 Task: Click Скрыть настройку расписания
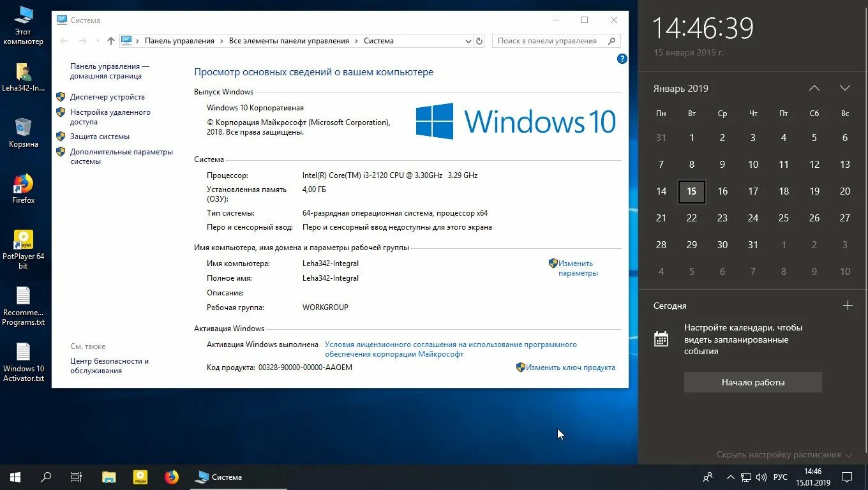784,455
